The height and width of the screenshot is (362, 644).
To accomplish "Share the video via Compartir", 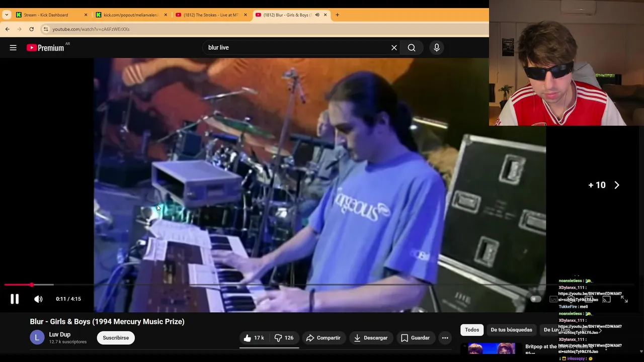I will click(x=323, y=338).
